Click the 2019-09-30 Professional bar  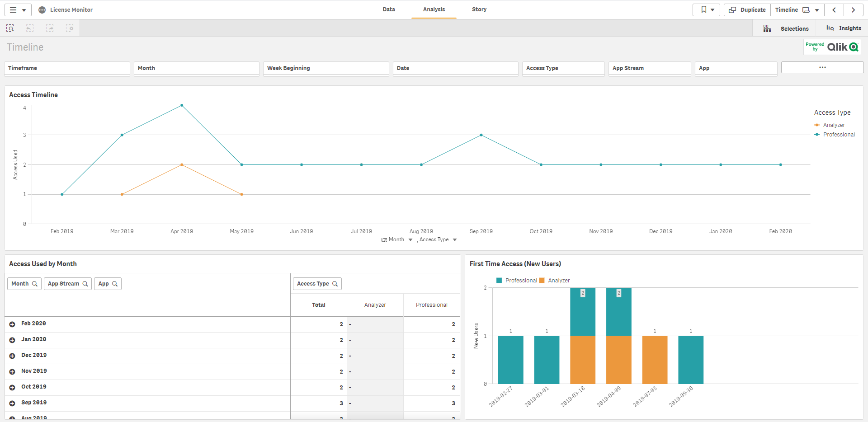pyautogui.click(x=691, y=360)
